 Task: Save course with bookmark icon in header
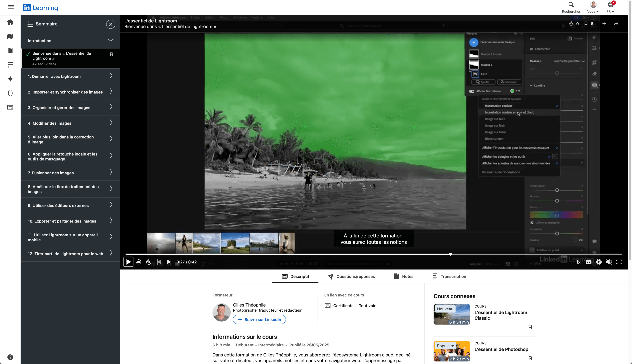(586, 24)
